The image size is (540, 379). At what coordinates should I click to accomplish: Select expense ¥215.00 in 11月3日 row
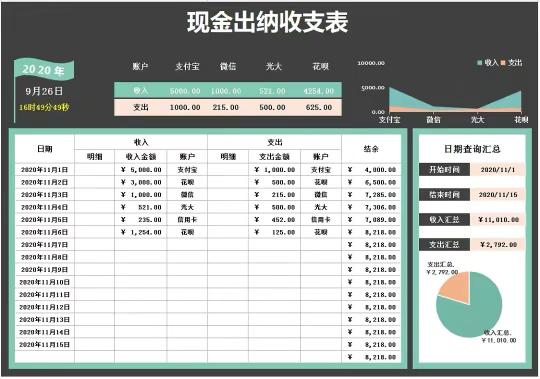point(274,195)
